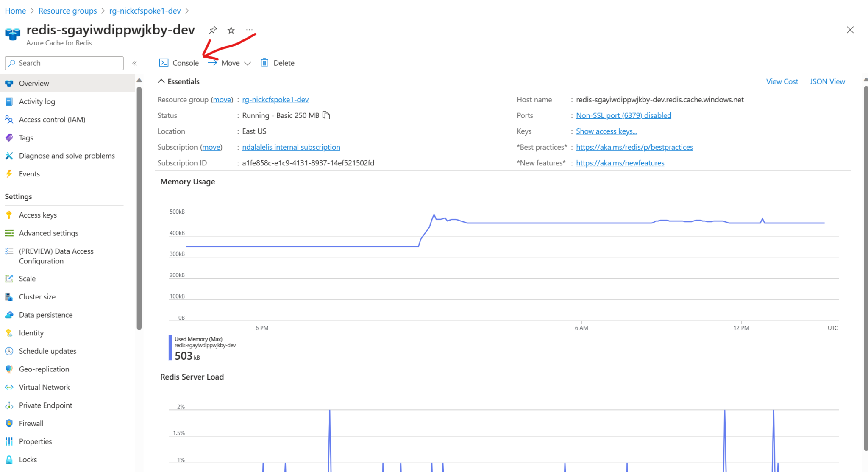Add redis-sgayiwdippwjkby-dev to favorites via star
Screen dimensions: 868x472
click(x=231, y=30)
